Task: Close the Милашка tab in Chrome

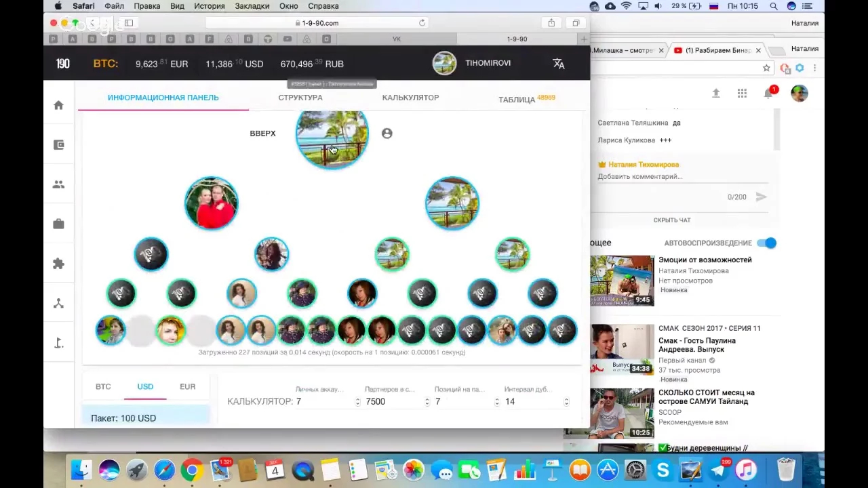Action: pos(661,50)
